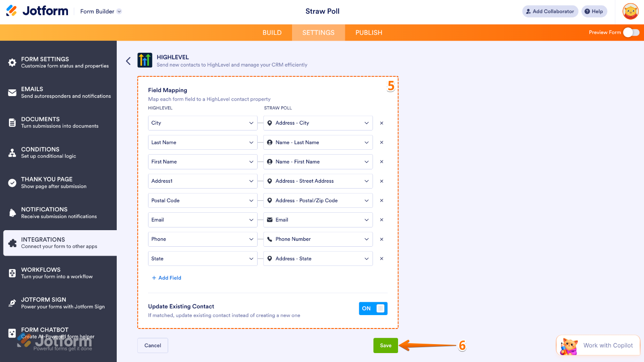The width and height of the screenshot is (644, 362).
Task: Open the Address - City dropdown under Straw Poll
Action: coord(318,123)
